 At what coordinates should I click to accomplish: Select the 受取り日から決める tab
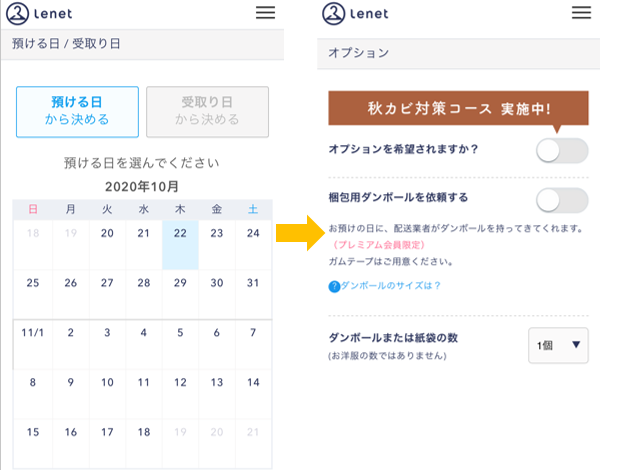207,112
